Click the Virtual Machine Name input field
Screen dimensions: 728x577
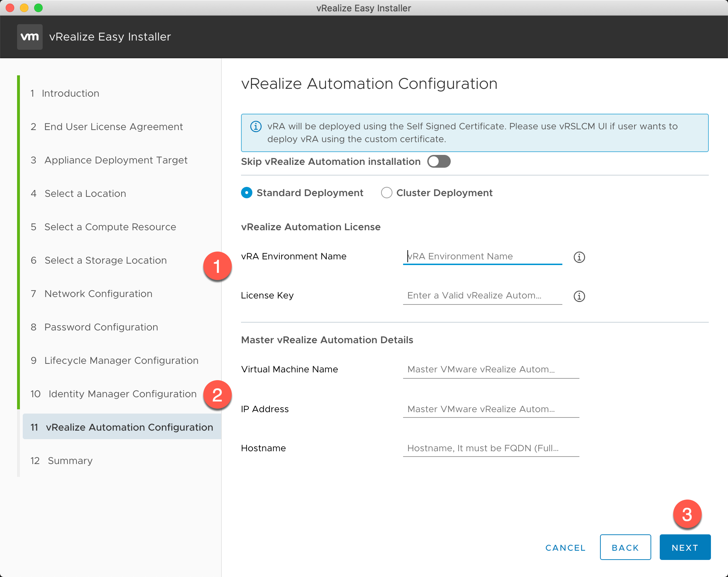point(491,370)
